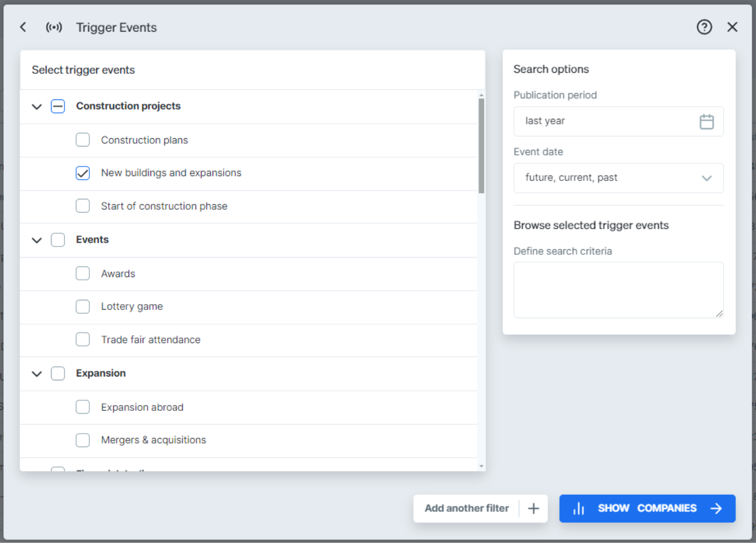Select the Mergers & acquisitions checkbox
Viewport: 756px width, 543px height.
coord(82,440)
